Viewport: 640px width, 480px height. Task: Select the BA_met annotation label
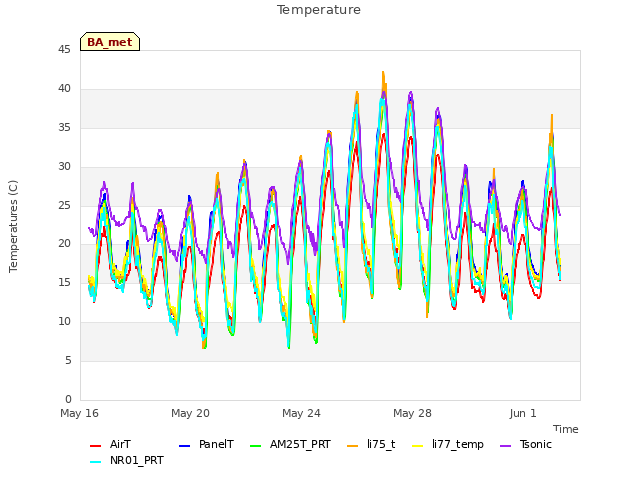110,42
